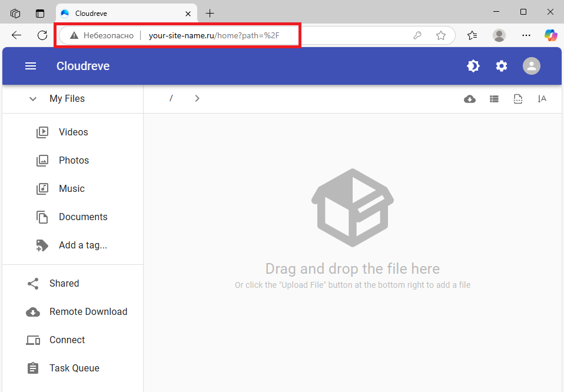This screenshot has width=564, height=392.
Task: Close the Cloudreve browser tab
Action: (188, 14)
